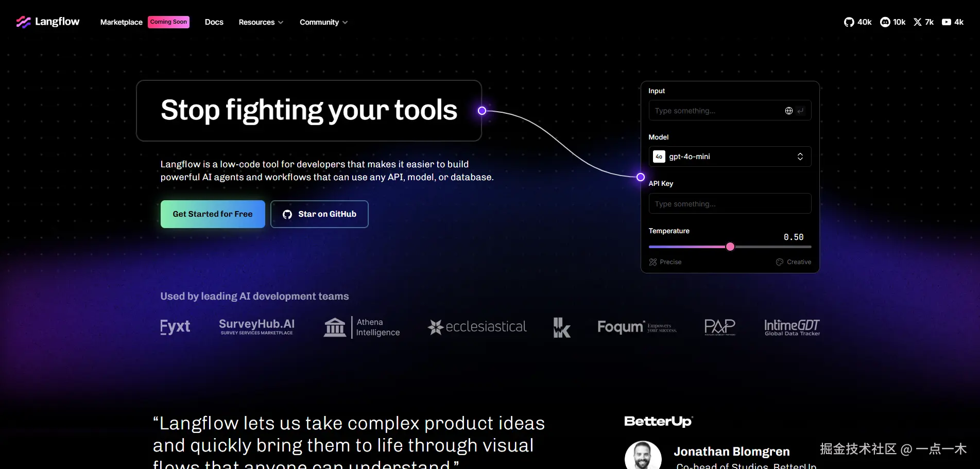The height and width of the screenshot is (469, 980).
Task: Click the Foqum logo
Action: [637, 327]
